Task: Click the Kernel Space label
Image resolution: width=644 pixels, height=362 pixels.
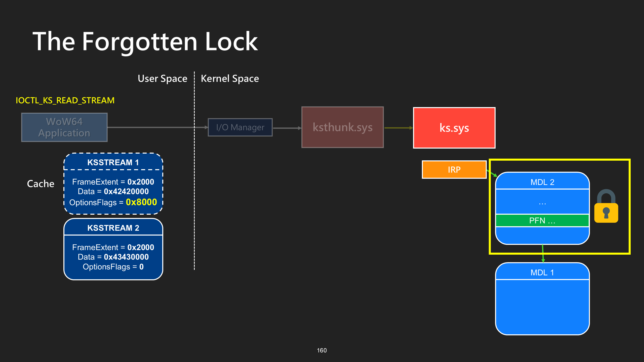Action: tap(230, 79)
